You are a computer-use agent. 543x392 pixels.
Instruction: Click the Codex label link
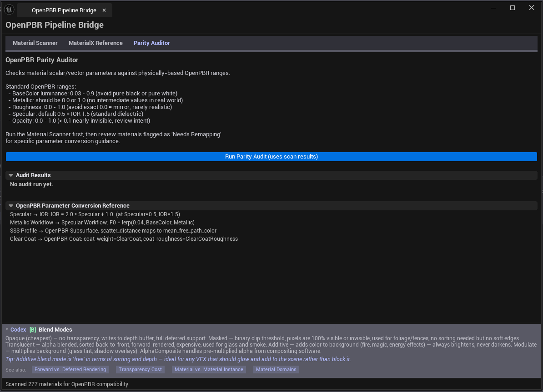tap(18, 330)
